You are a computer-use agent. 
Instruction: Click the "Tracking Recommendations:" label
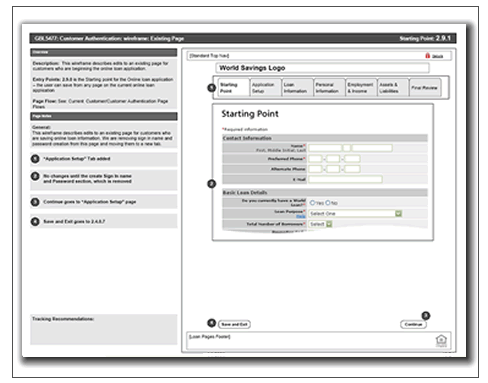(x=63, y=319)
